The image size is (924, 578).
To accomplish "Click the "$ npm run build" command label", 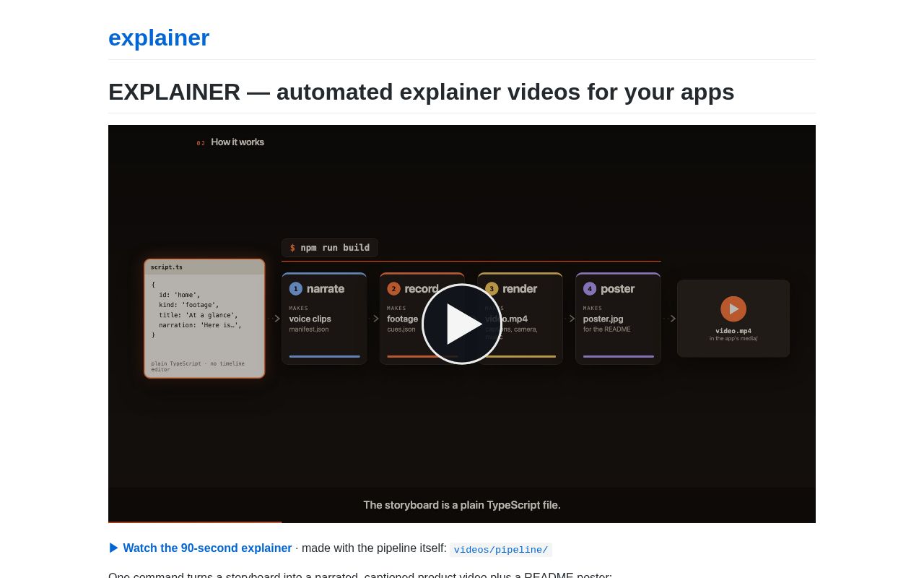I will pos(330,248).
